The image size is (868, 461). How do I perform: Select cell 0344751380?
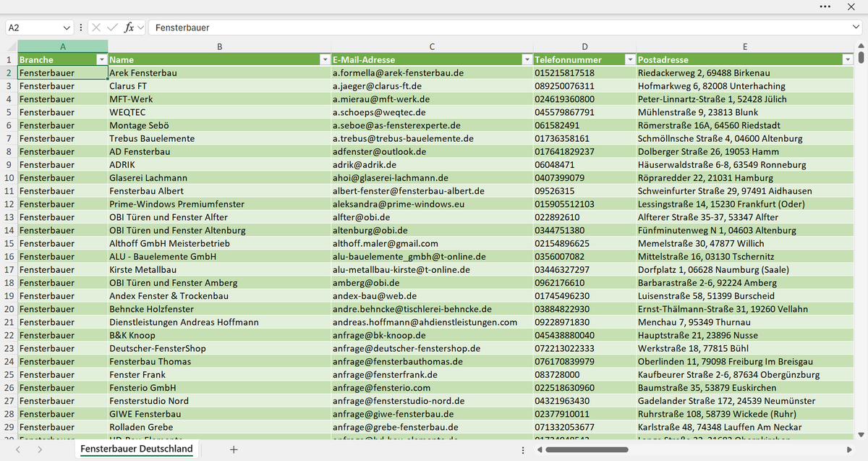[x=584, y=230]
